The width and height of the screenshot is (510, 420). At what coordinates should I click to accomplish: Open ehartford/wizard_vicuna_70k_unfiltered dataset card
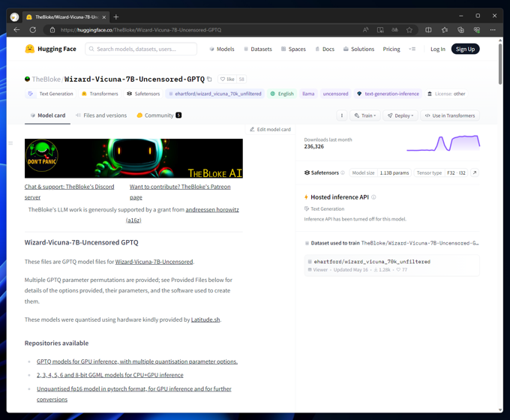point(392,265)
